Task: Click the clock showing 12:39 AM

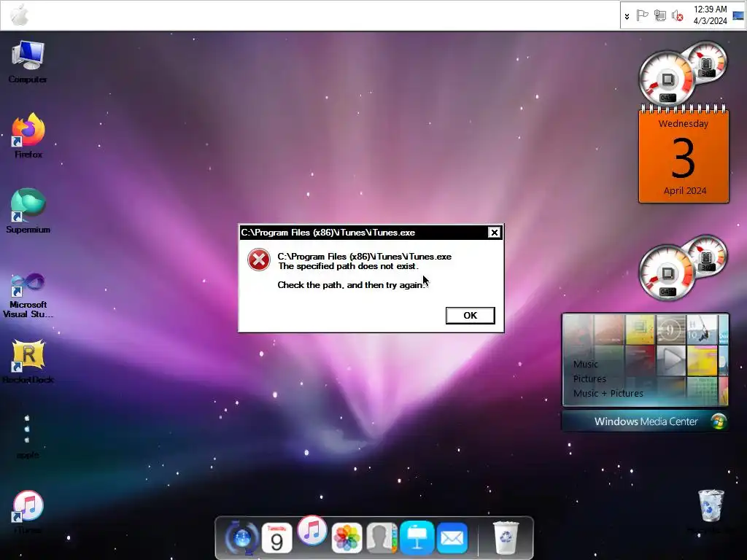Action: [710, 15]
